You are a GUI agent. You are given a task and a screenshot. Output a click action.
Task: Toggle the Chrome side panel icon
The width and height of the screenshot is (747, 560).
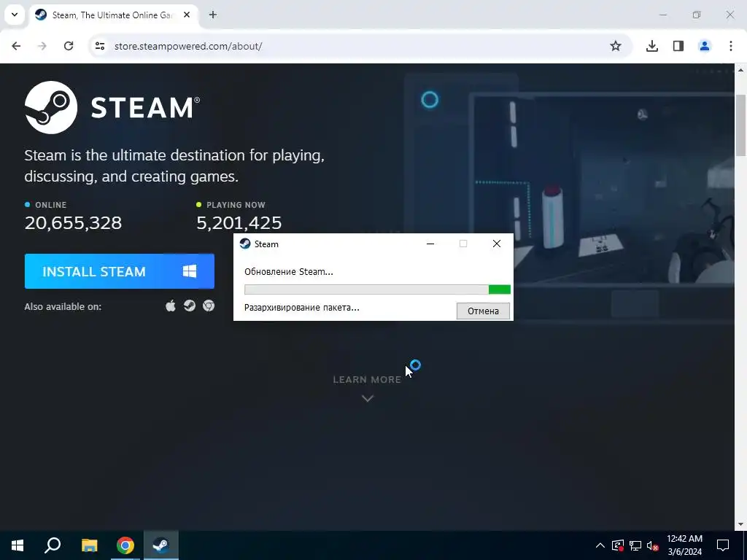pos(678,46)
